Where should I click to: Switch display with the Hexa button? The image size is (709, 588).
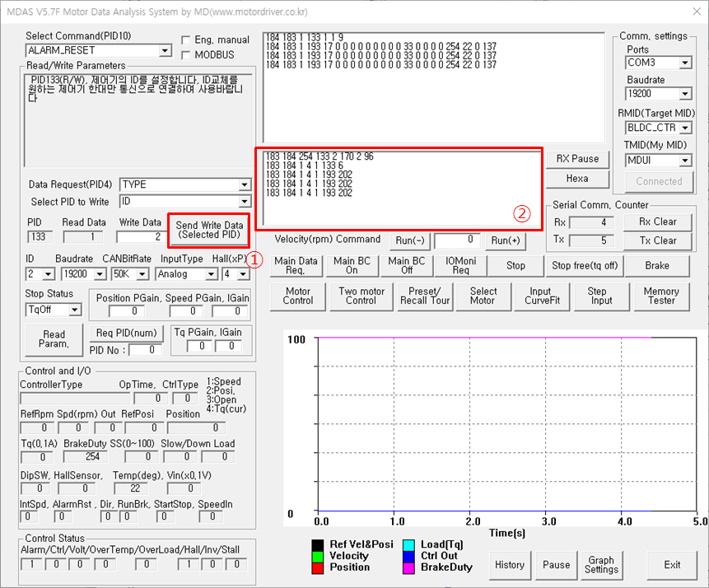pyautogui.click(x=577, y=178)
